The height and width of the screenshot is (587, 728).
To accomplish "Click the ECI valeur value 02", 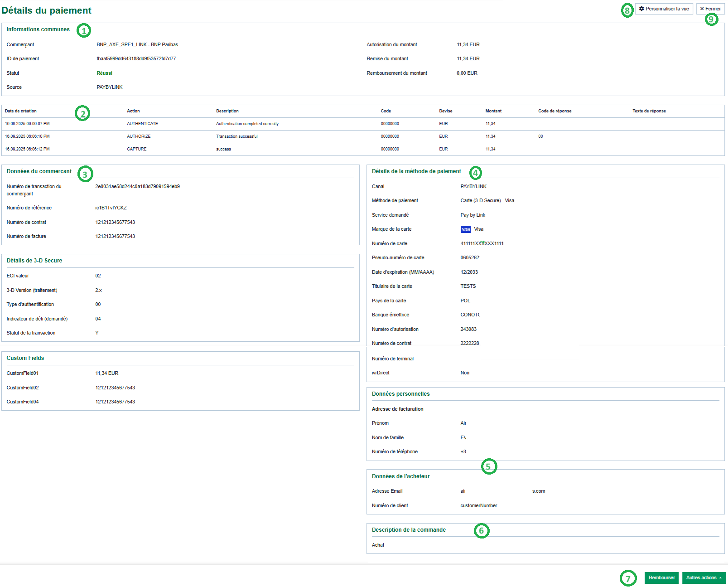I will point(98,276).
